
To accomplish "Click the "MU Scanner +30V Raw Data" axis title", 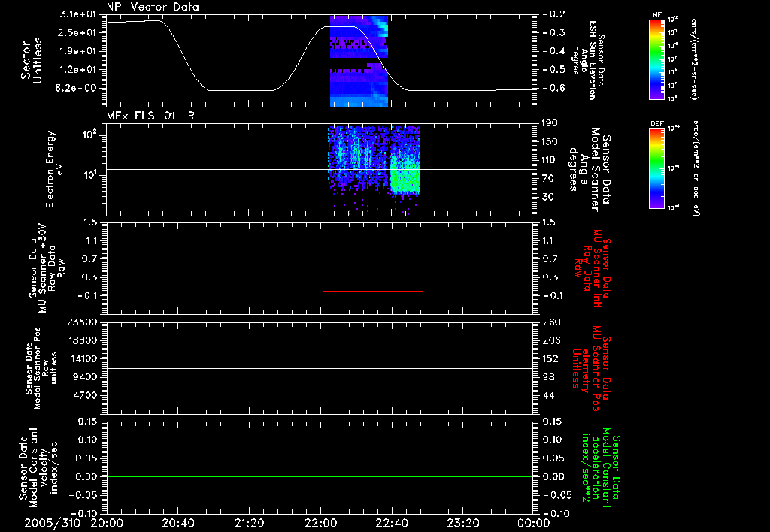I will [x=47, y=269].
